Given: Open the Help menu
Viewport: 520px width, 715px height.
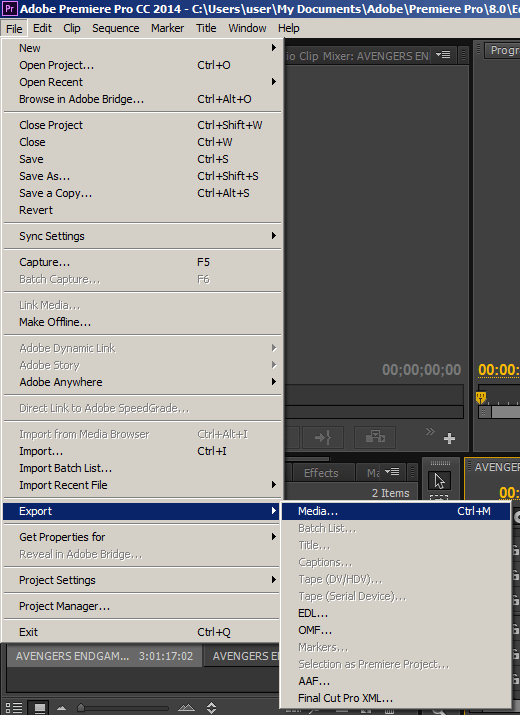Looking at the screenshot, I should (x=289, y=28).
